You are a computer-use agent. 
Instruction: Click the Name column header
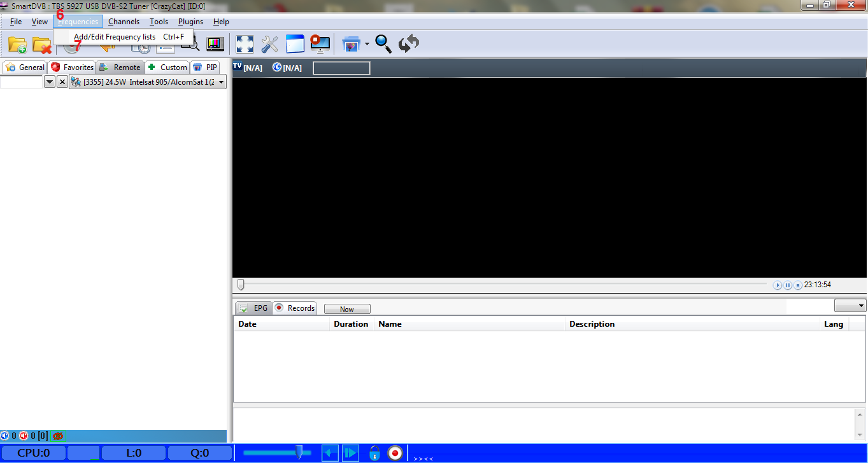470,324
